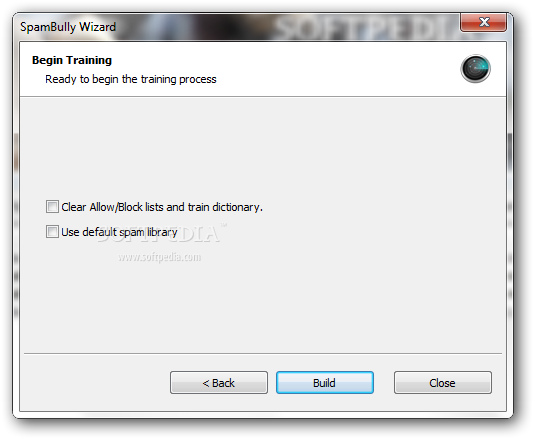This screenshot has height=439, width=534.
Task: Select the Begin Training heading
Action: (x=72, y=60)
